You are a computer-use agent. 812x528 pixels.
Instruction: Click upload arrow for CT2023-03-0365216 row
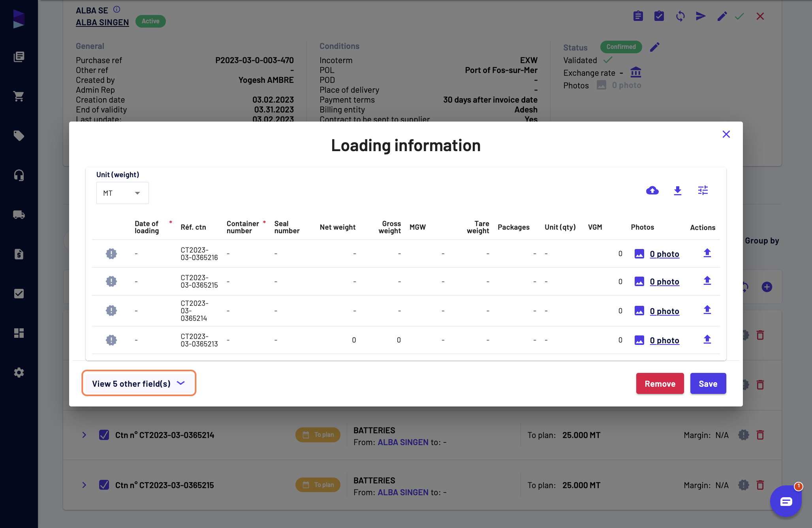coord(707,253)
